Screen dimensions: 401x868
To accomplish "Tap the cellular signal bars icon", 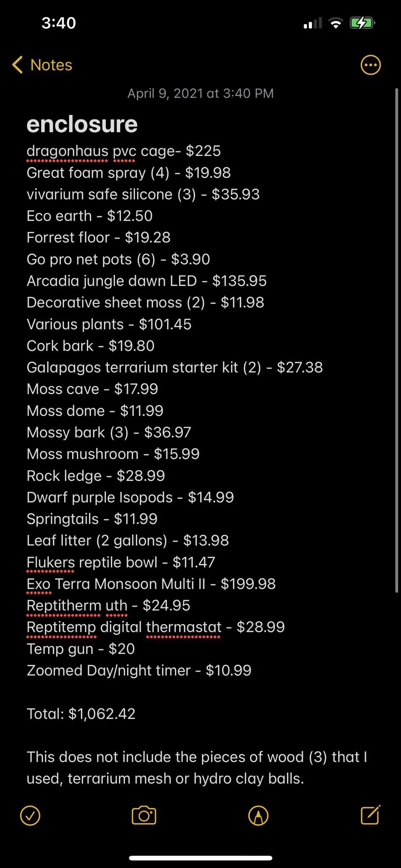I will (313, 24).
